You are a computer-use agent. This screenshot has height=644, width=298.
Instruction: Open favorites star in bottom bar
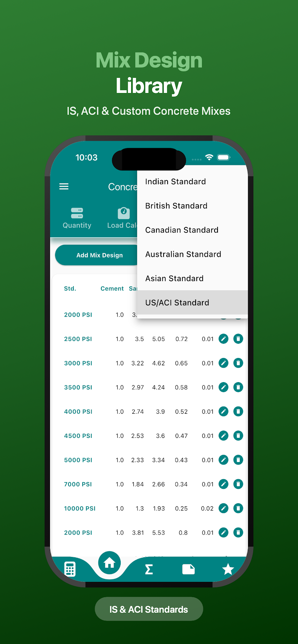228,569
